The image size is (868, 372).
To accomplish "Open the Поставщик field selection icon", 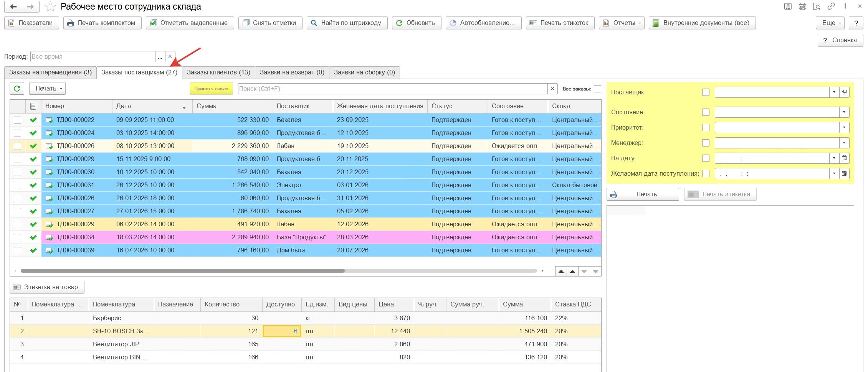I will [x=844, y=92].
